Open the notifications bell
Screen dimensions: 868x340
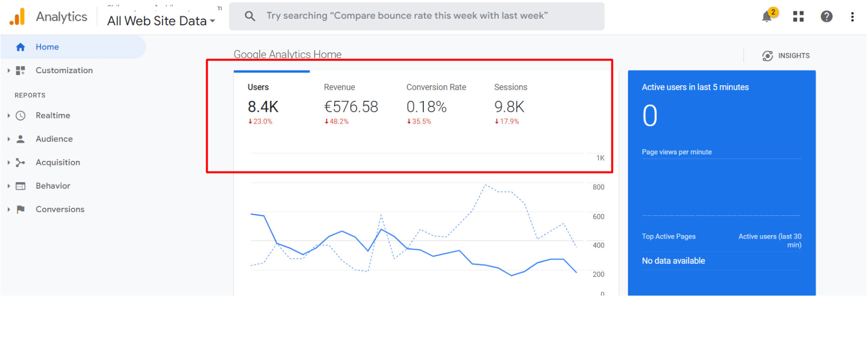767,17
